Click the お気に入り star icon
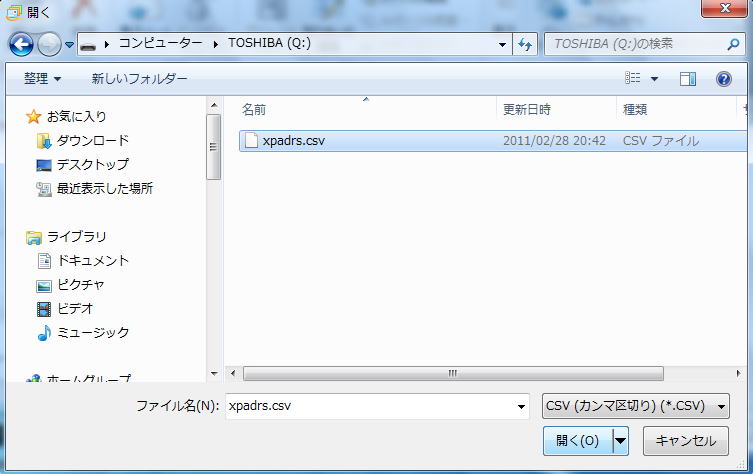The image size is (753, 474). [x=34, y=116]
